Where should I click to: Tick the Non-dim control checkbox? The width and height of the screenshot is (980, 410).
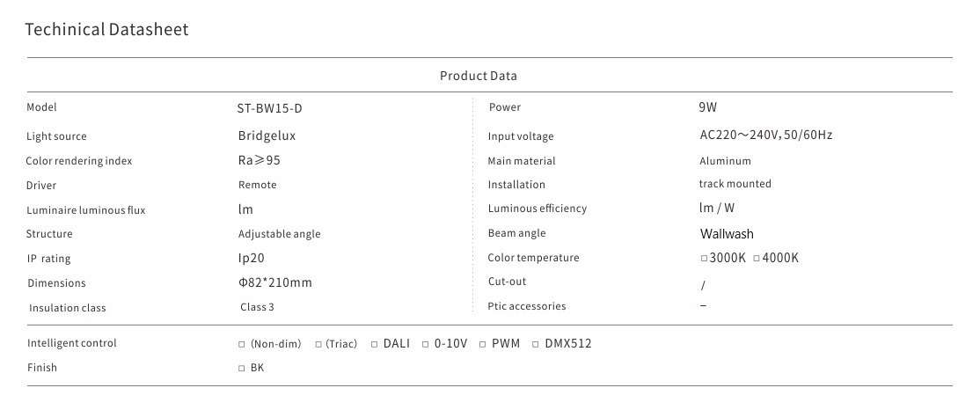coord(242,344)
